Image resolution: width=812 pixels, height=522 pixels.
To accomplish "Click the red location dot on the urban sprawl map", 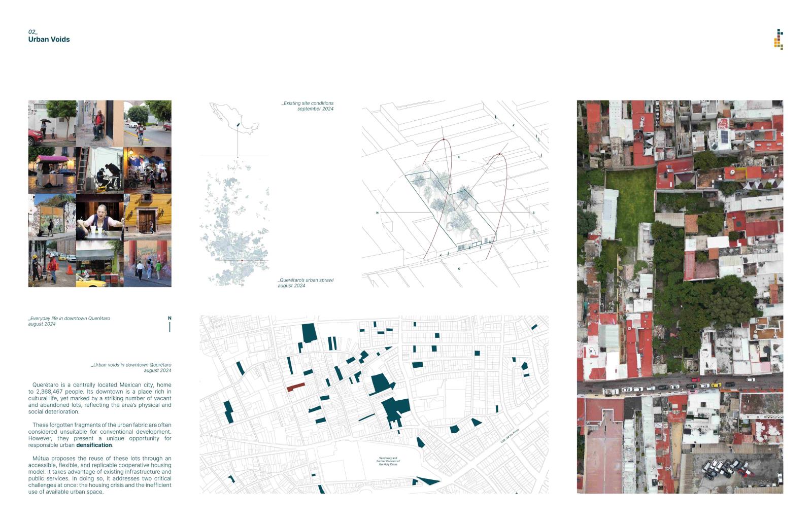I will pyautogui.click(x=242, y=260).
